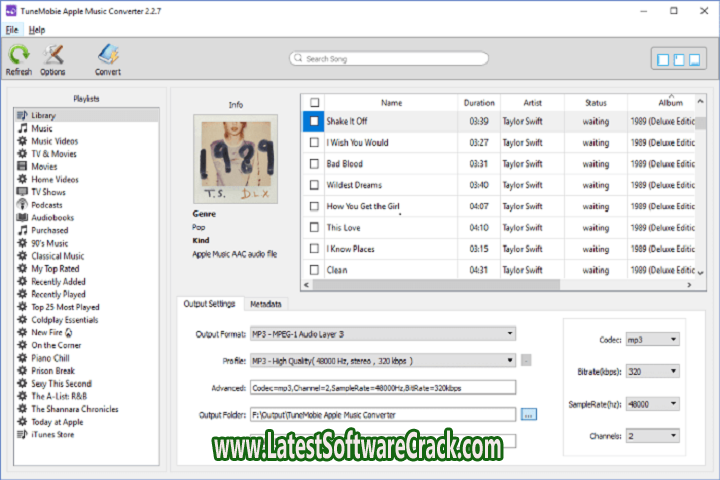Sort songs by the Duration column header
Viewport: 720px width, 480px height.
(x=479, y=102)
